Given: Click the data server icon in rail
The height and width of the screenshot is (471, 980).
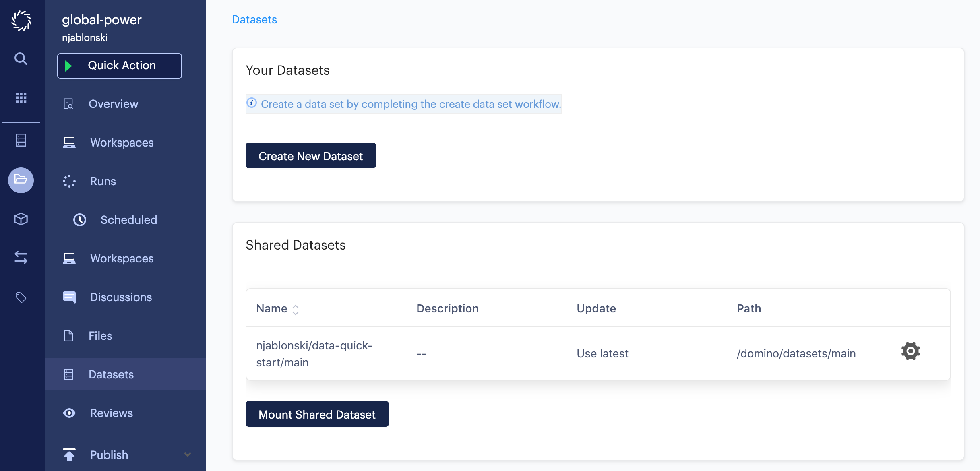Looking at the screenshot, I should 21,140.
